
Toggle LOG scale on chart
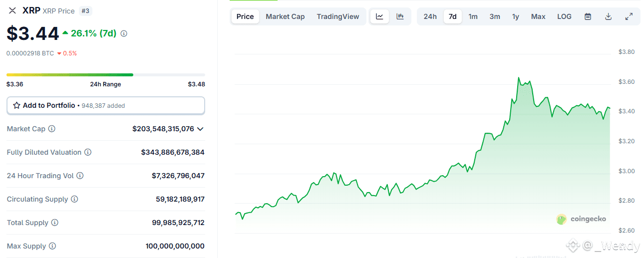click(564, 16)
